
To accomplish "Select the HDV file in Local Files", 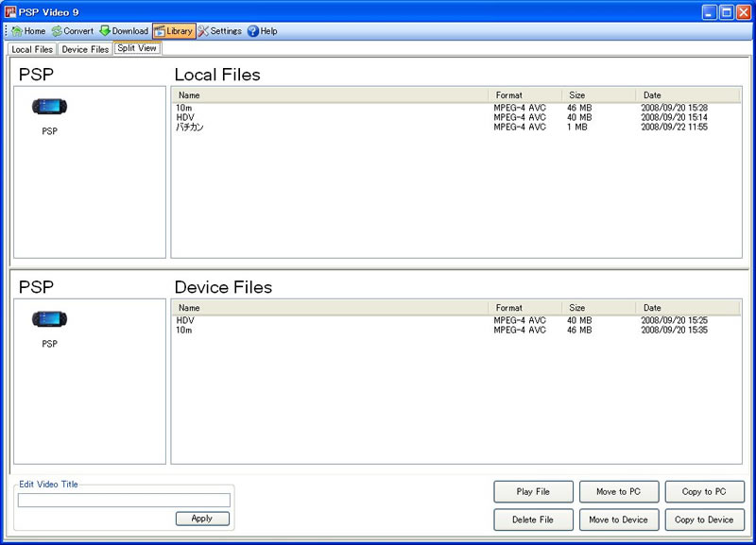I will 185,117.
